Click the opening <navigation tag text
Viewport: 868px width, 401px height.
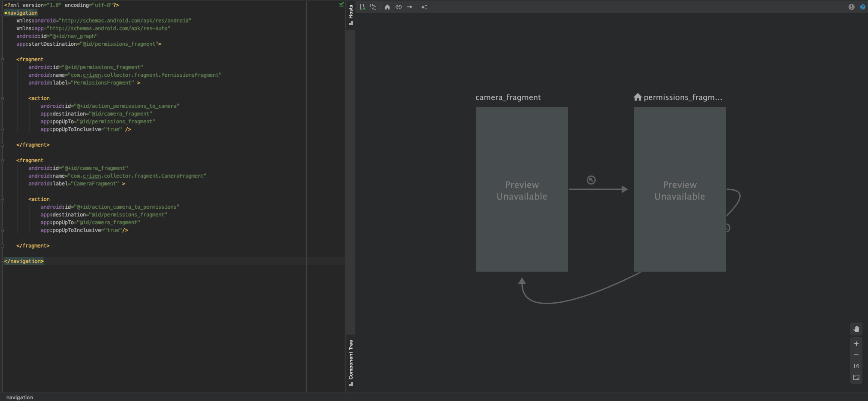[21, 13]
